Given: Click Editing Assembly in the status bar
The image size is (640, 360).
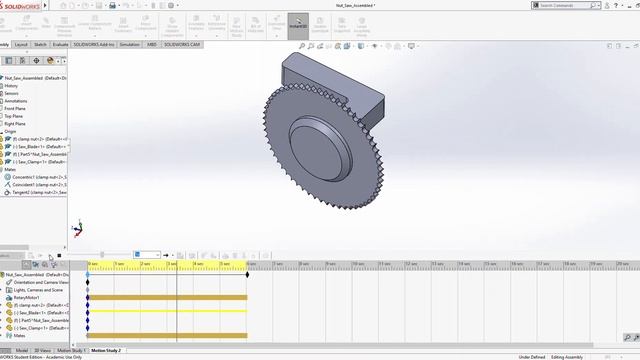Looking at the screenshot, I should click(567, 357).
